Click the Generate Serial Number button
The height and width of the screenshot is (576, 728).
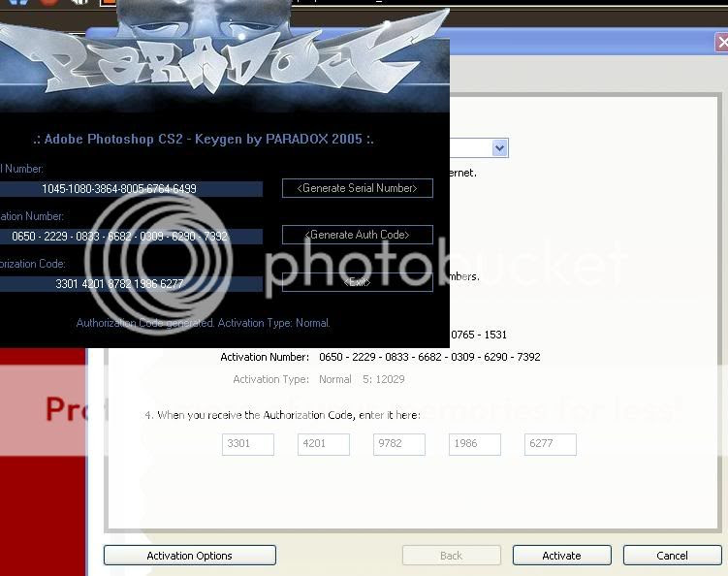pyautogui.click(x=357, y=188)
